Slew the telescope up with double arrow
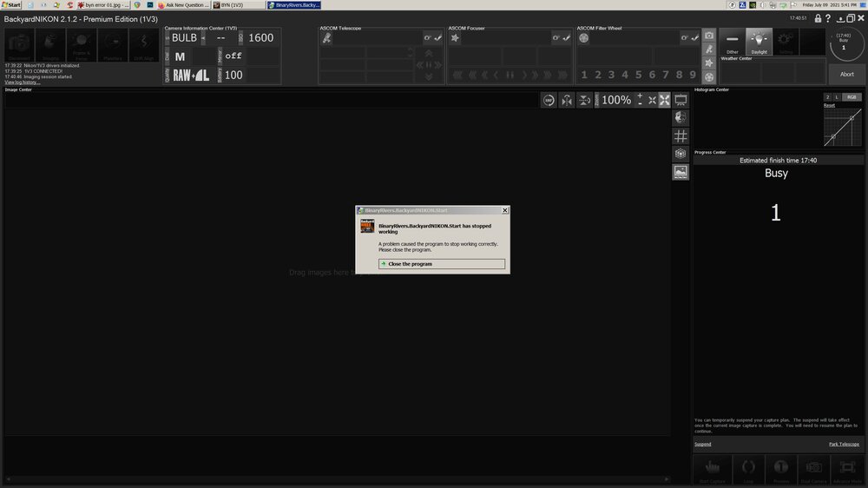This screenshot has width=868, height=488. (429, 54)
